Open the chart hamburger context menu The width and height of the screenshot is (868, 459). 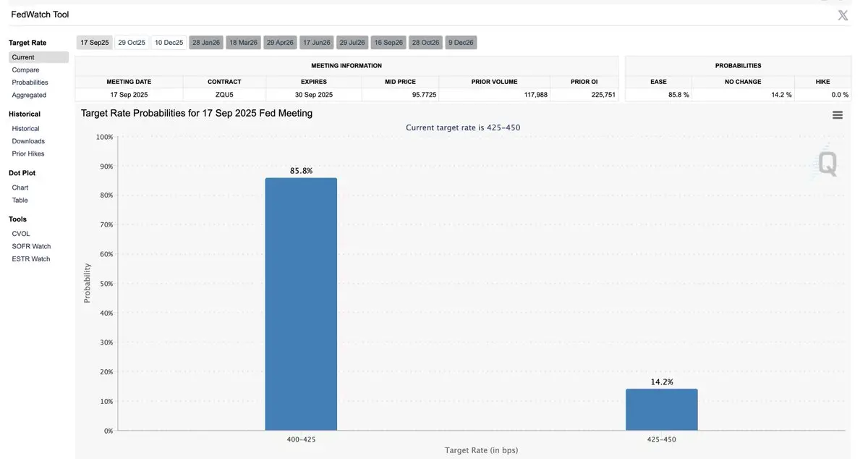[x=838, y=115]
